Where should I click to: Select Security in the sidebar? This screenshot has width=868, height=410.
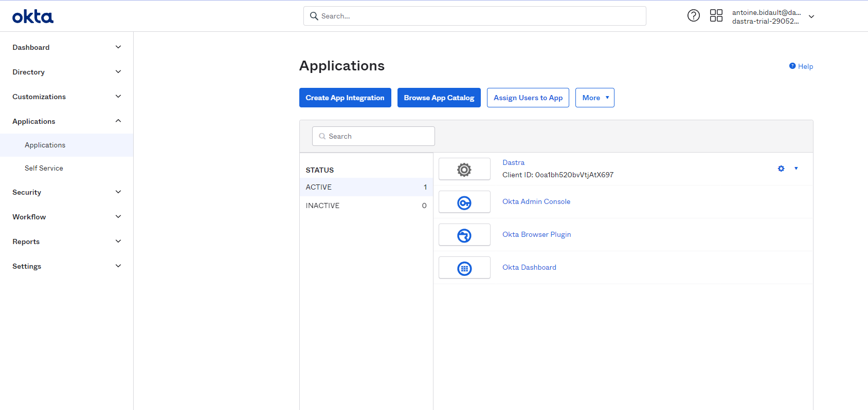coord(27,192)
